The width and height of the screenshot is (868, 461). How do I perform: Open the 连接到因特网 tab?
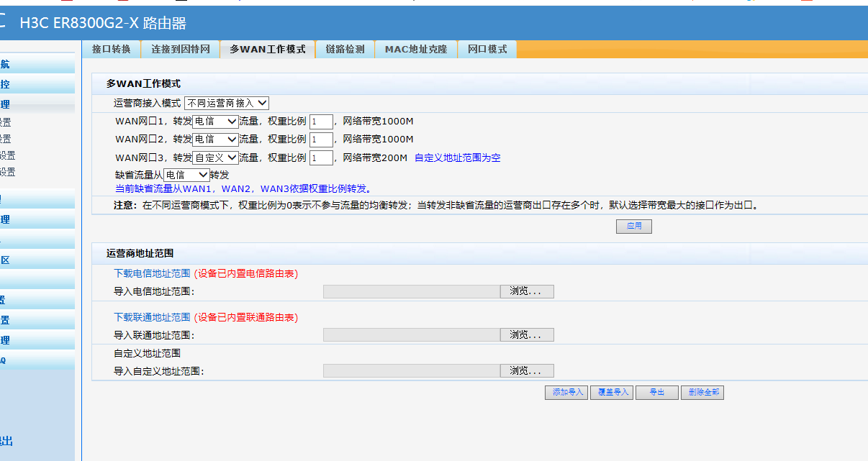(x=180, y=49)
